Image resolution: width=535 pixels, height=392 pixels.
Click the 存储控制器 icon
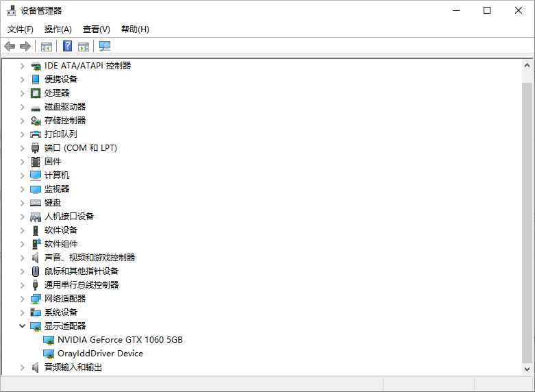pos(36,121)
